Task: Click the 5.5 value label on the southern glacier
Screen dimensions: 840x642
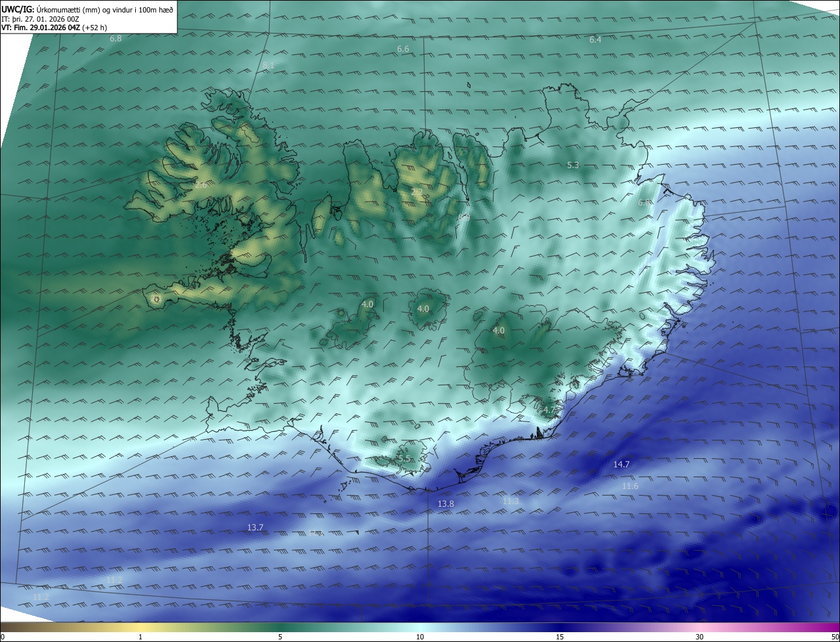Action: coord(403,458)
